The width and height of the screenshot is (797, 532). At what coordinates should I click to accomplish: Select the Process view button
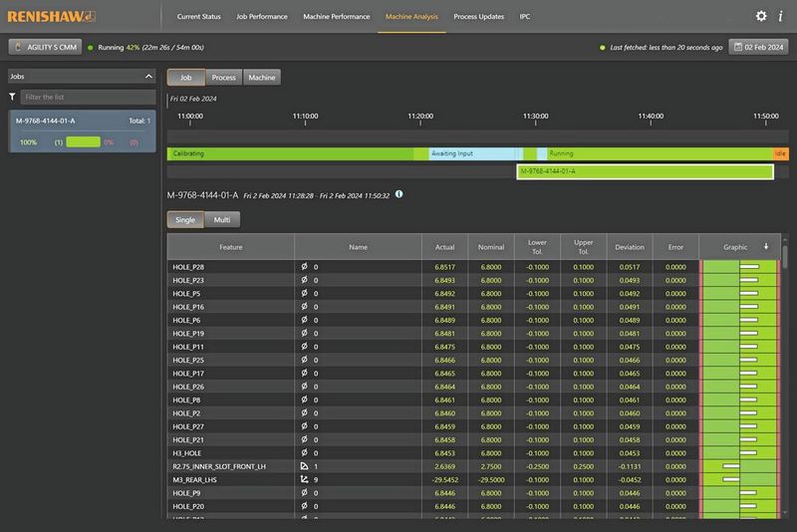(223, 78)
